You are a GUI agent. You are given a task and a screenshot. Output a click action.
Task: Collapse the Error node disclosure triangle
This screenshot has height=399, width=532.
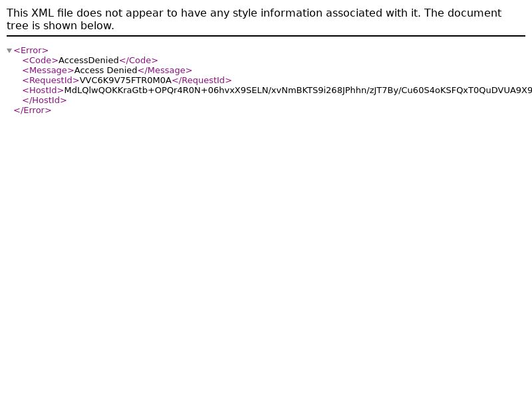(x=9, y=51)
